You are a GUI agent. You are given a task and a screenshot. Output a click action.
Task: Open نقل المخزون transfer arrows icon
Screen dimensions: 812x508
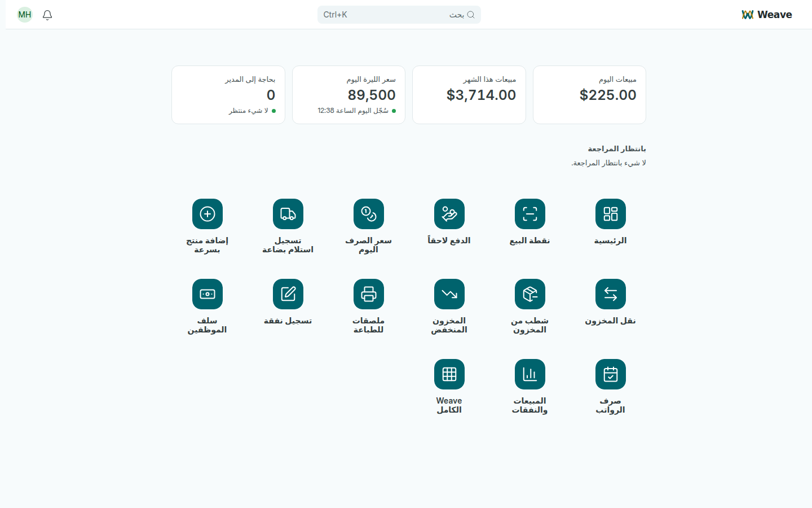(611, 294)
